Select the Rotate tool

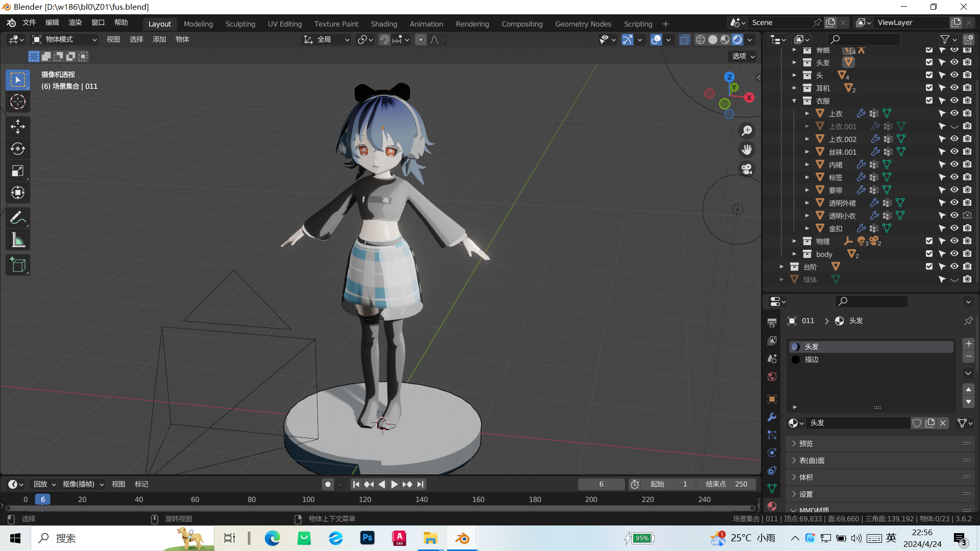18,149
